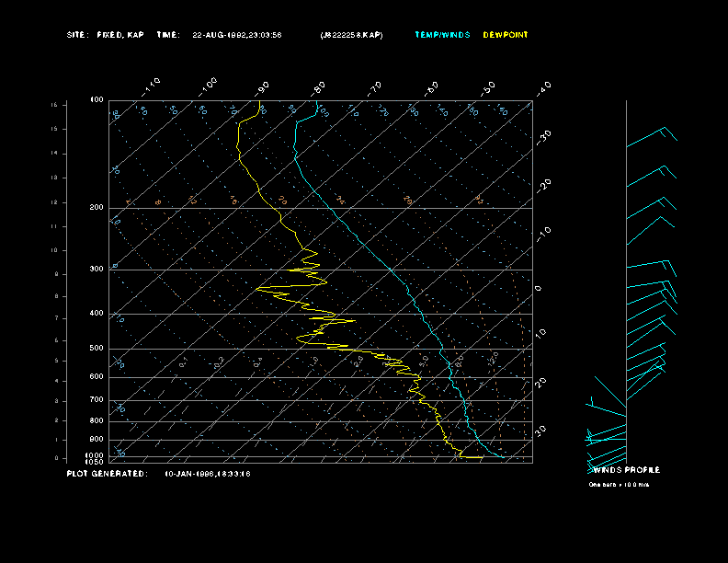Click the generation date 10-JAN-1996,18:33:16
The image size is (728, 563).
pos(208,474)
